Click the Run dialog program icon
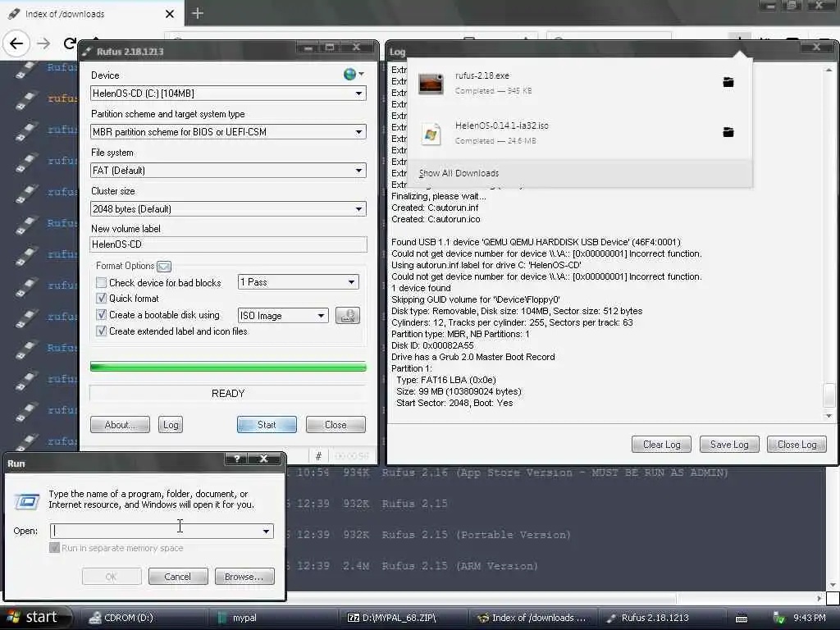Screen dimensions: 840x630 [x=27, y=501]
